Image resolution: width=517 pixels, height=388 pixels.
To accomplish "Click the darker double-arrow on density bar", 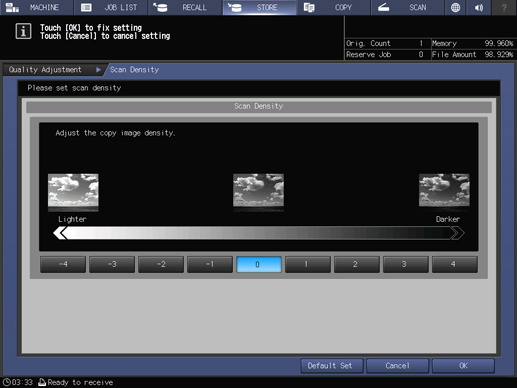I will [457, 233].
